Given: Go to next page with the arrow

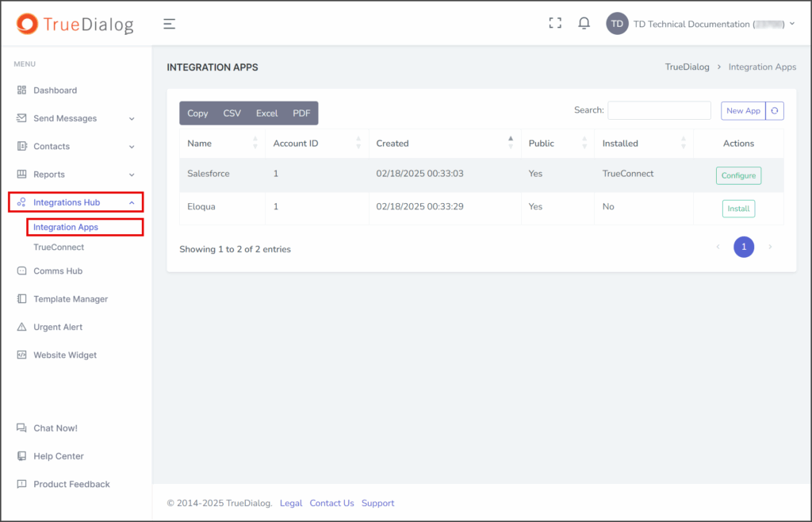Looking at the screenshot, I should [770, 247].
